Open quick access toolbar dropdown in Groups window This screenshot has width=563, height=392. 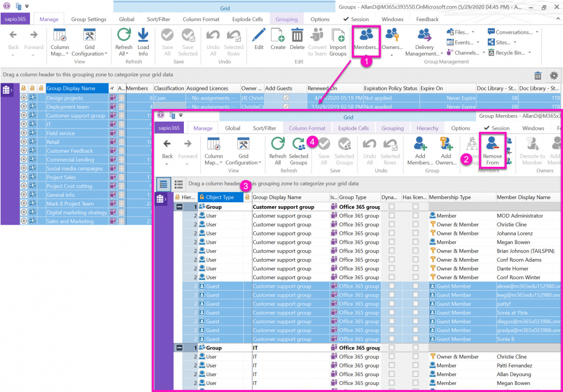pos(27,7)
